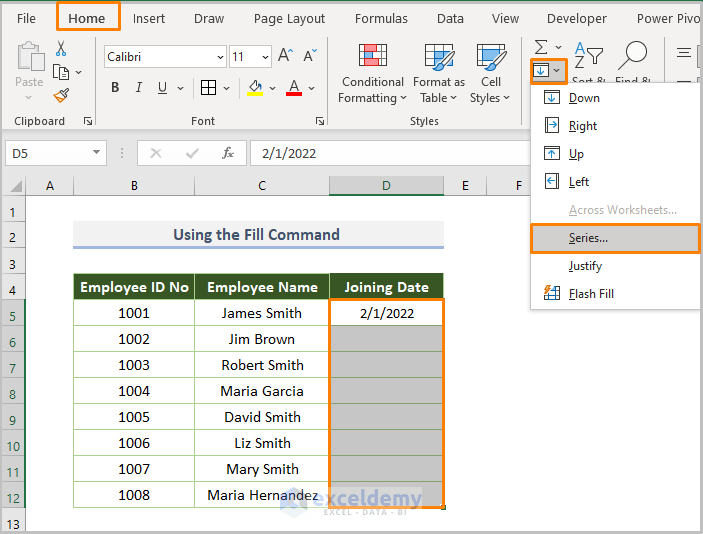Choose Flash Fill from the Fill menu
Screen dimensions: 703x534
click(615, 294)
